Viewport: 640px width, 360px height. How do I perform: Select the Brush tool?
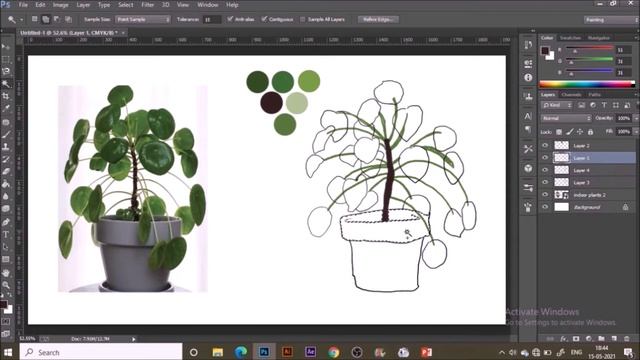(6, 135)
